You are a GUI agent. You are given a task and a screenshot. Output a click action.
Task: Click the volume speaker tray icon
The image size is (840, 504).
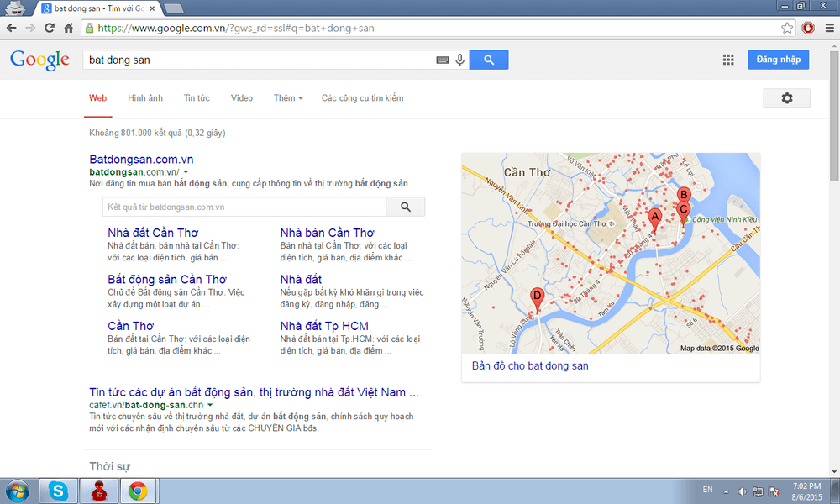click(x=742, y=491)
